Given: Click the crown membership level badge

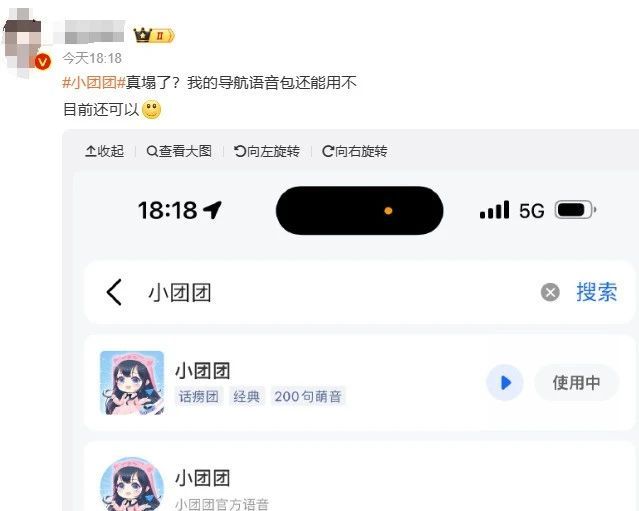Looking at the screenshot, I should point(154,35).
